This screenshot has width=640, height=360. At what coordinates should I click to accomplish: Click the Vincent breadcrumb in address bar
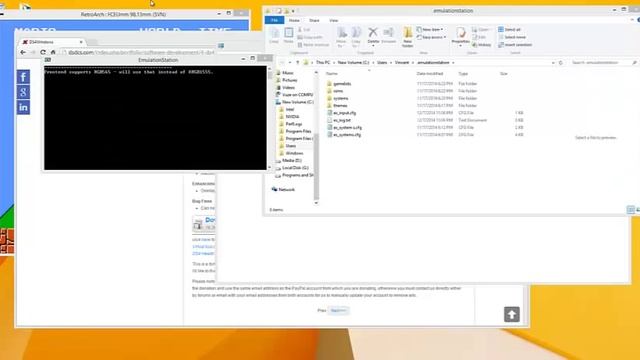402,62
